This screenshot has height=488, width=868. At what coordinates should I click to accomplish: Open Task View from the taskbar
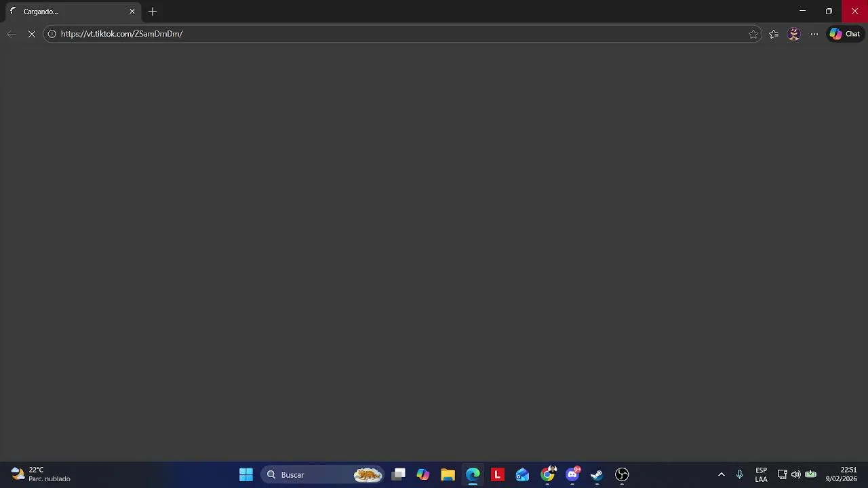click(398, 474)
